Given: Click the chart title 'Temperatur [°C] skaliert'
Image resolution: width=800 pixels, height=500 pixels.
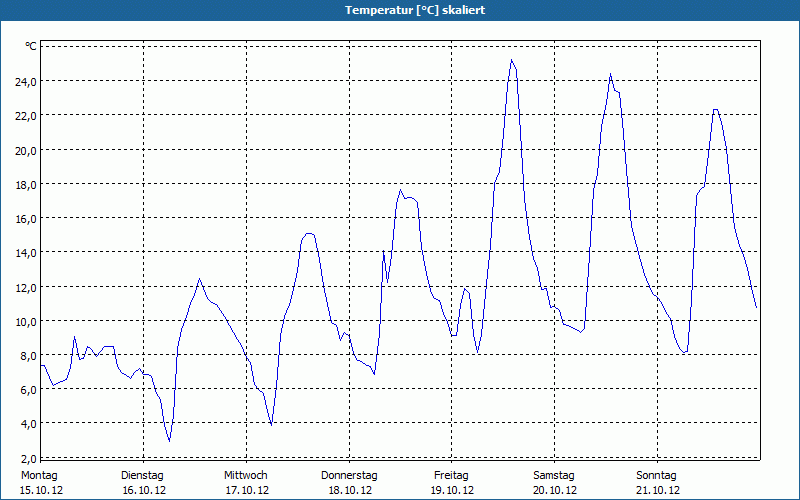Looking at the screenshot, I should click(400, 9).
